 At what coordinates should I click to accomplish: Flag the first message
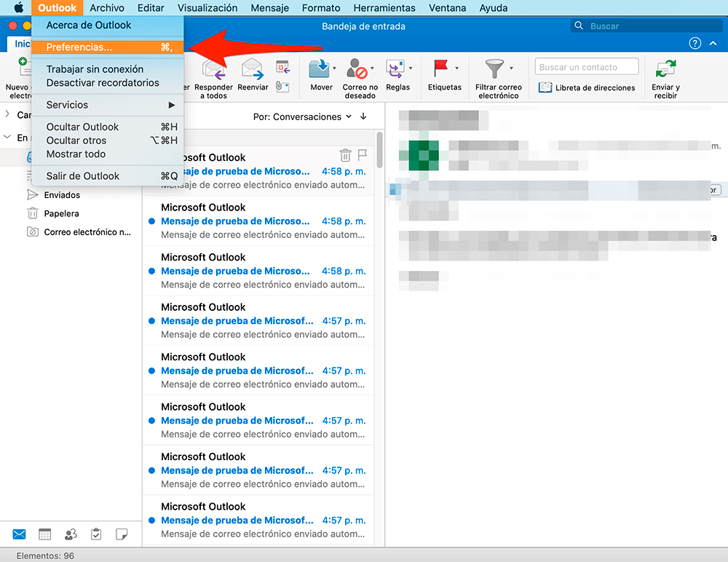point(363,154)
